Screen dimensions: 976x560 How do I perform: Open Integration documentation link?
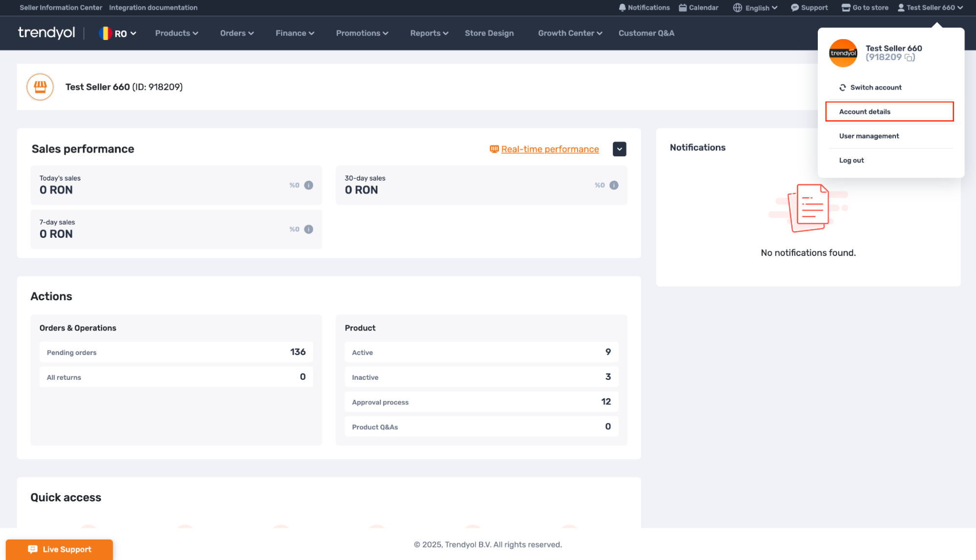click(153, 8)
